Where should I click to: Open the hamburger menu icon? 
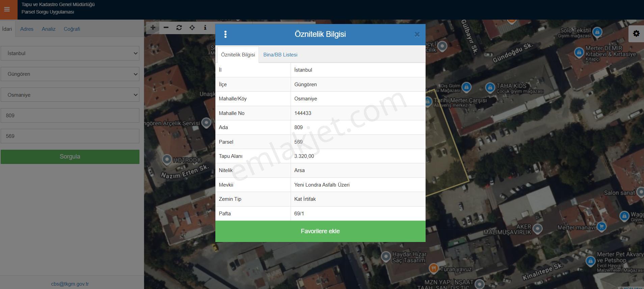[x=7, y=9]
